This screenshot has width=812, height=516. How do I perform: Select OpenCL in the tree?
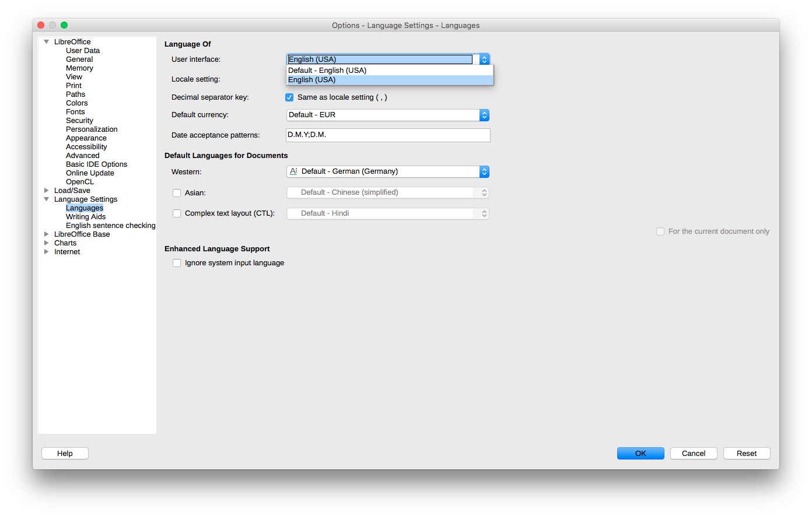click(x=80, y=182)
